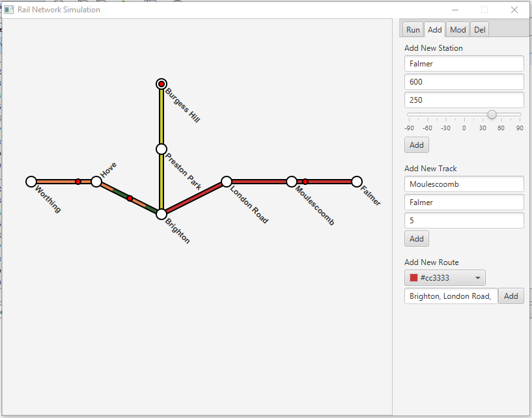
Task: Click the Falmer station circle on map
Action: pyautogui.click(x=357, y=182)
